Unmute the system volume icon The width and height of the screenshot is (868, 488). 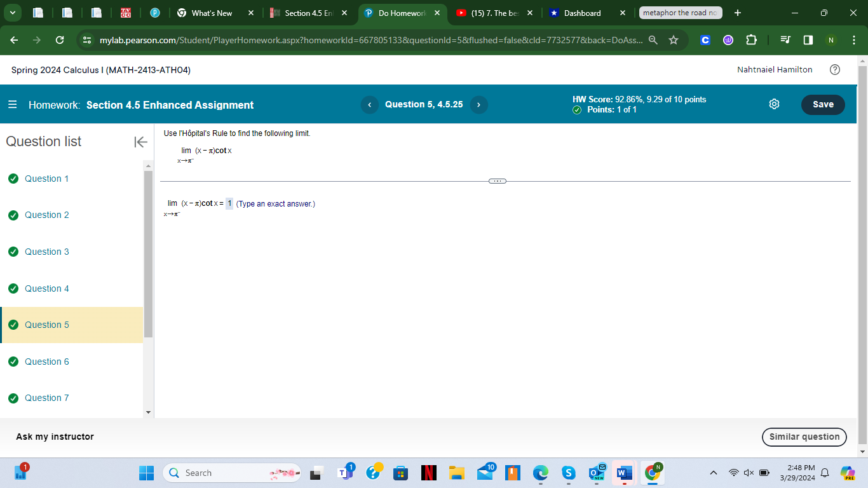pyautogui.click(x=749, y=473)
